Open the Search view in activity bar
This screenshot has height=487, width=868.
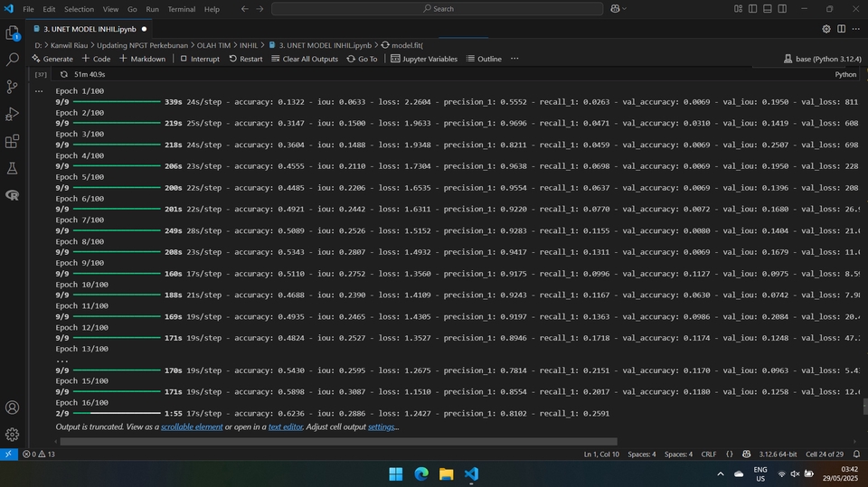12,60
